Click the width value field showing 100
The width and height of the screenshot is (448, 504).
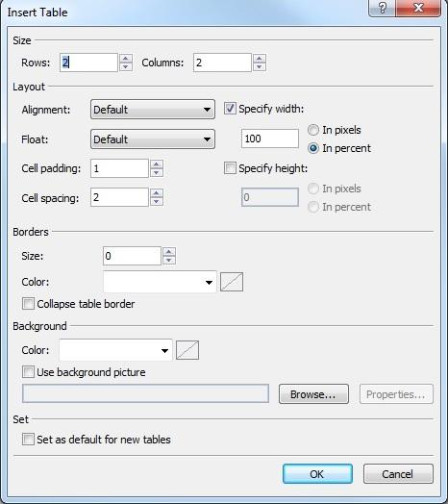tap(270, 139)
